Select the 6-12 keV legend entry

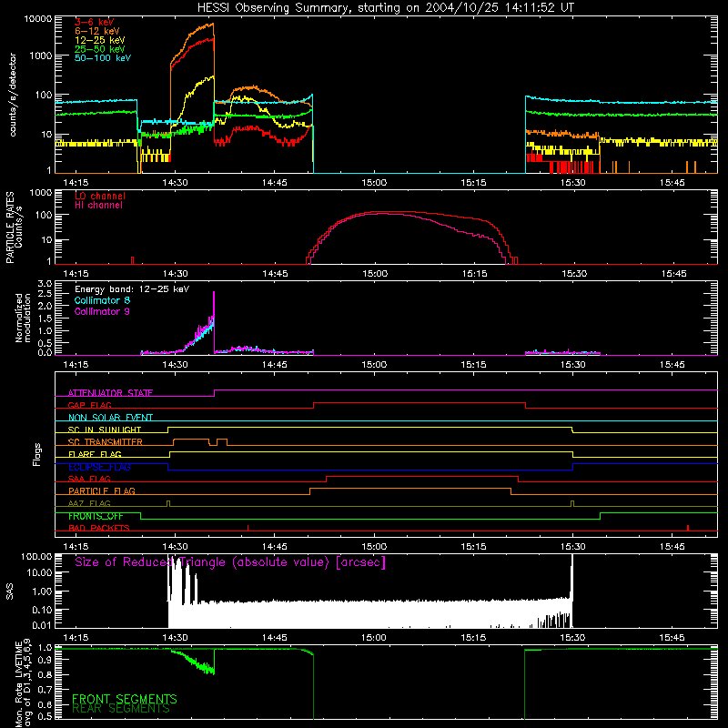[97, 31]
